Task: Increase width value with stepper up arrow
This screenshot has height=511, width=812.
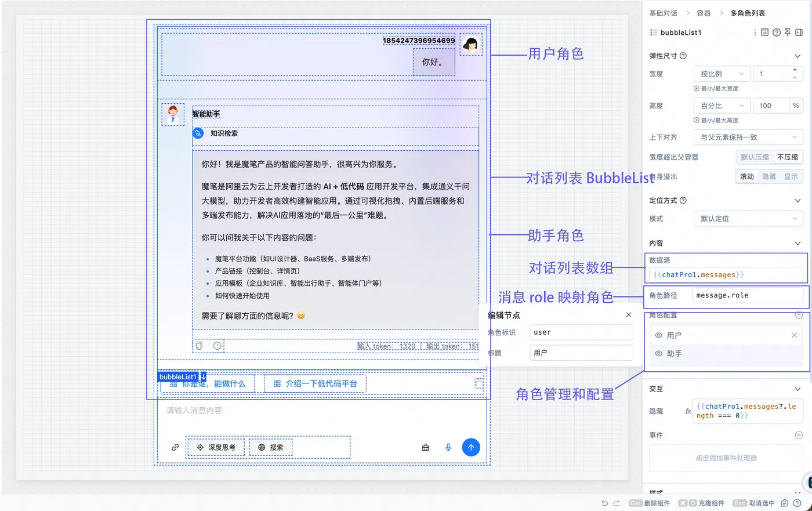Action: [795, 70]
